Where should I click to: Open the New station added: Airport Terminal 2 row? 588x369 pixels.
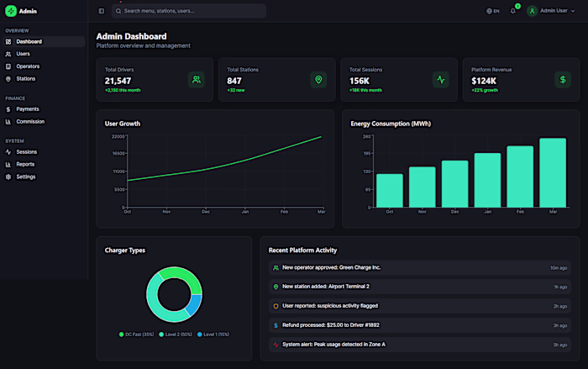(x=420, y=287)
